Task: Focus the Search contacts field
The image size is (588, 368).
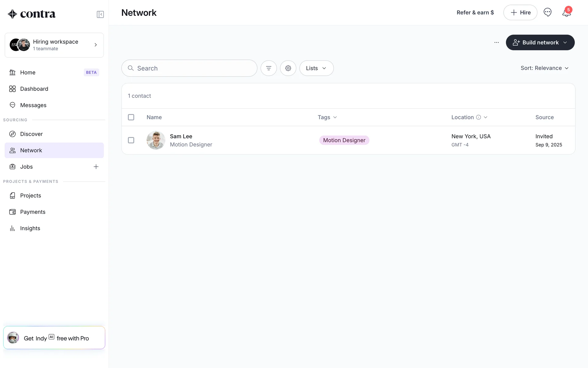Action: [x=193, y=68]
